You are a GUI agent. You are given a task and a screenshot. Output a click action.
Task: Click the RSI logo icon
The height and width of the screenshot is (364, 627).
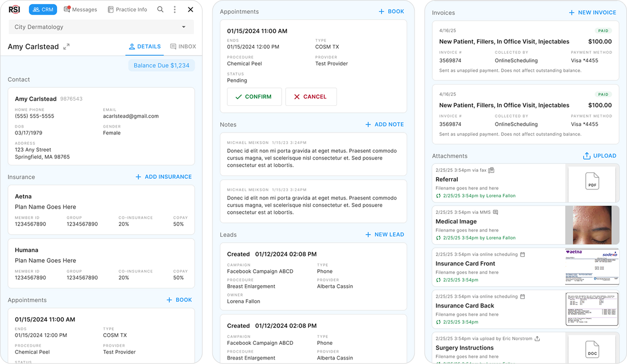click(14, 10)
